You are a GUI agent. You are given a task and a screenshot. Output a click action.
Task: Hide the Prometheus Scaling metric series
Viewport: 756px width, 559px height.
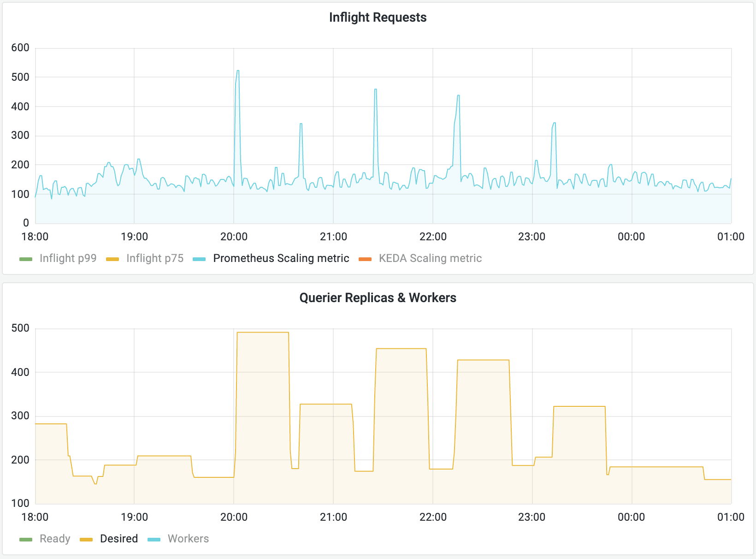[x=280, y=258]
